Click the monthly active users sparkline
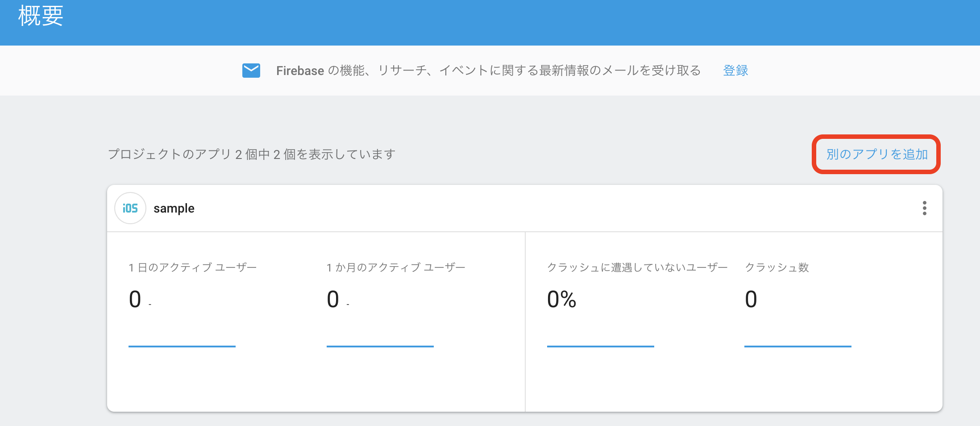980x426 pixels. 380,346
